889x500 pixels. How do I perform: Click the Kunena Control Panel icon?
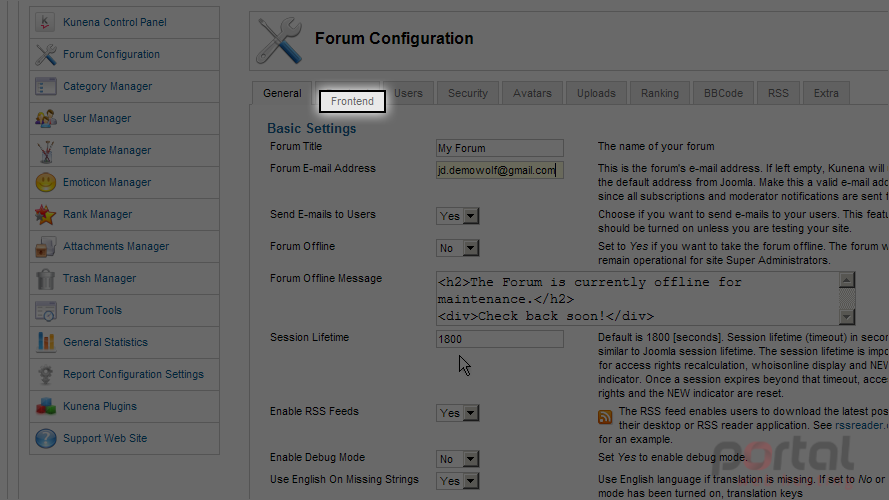(x=45, y=22)
